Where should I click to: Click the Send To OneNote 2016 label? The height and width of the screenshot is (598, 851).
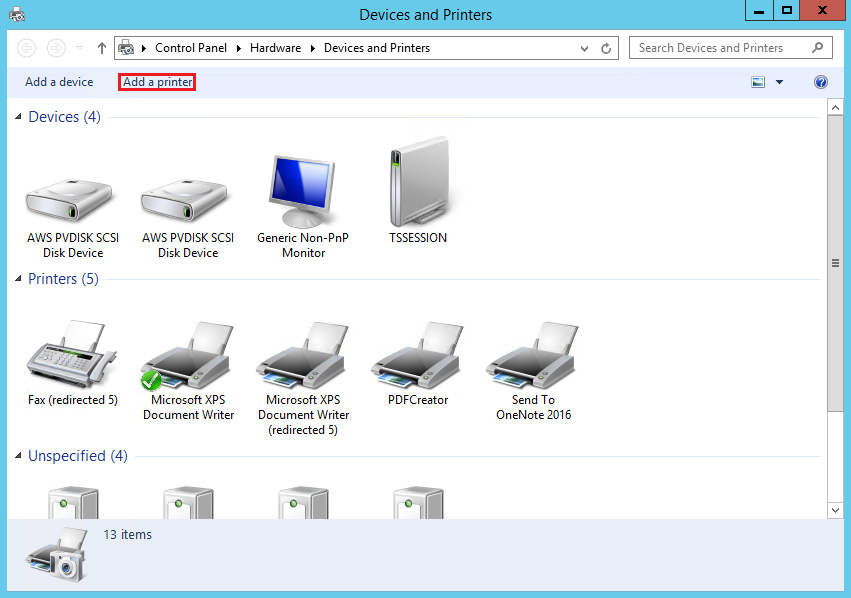(x=534, y=408)
